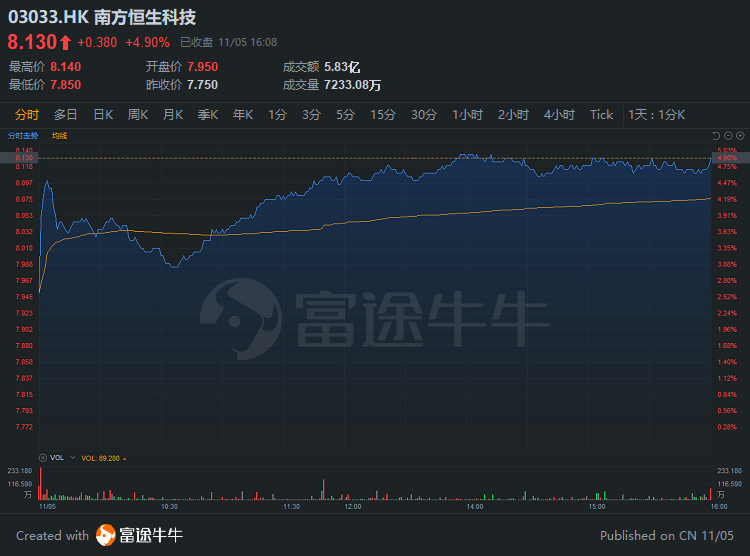Click the VOL: 89.280 value readout

[100, 458]
